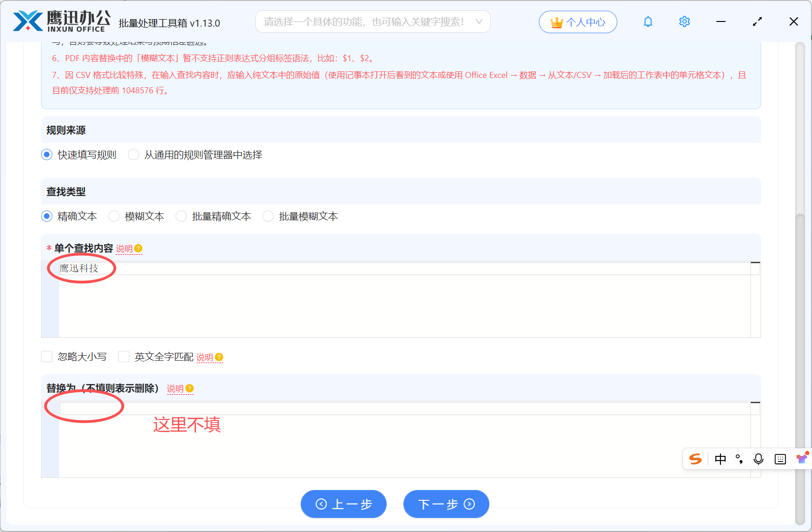The height and width of the screenshot is (532, 812).
Task: Enable the 忽略大小写 checkbox
Action: 47,356
